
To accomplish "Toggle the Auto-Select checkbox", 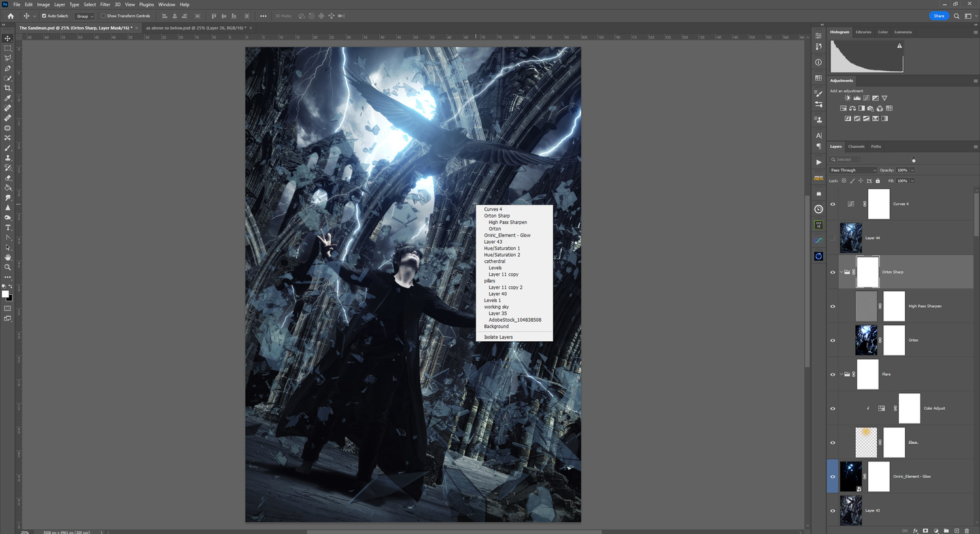I will coord(44,16).
